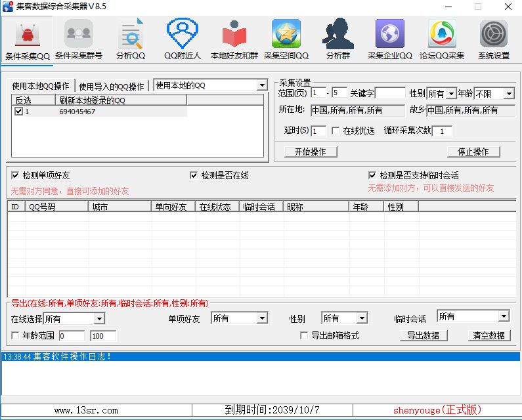
Task: Sort by 年龄 column header
Action: pos(366,207)
